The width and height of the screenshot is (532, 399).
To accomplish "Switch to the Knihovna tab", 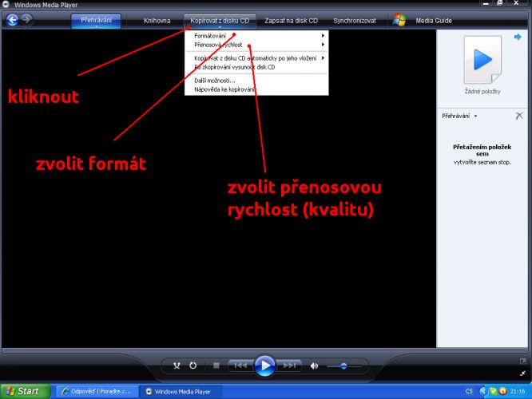I will coord(157,21).
